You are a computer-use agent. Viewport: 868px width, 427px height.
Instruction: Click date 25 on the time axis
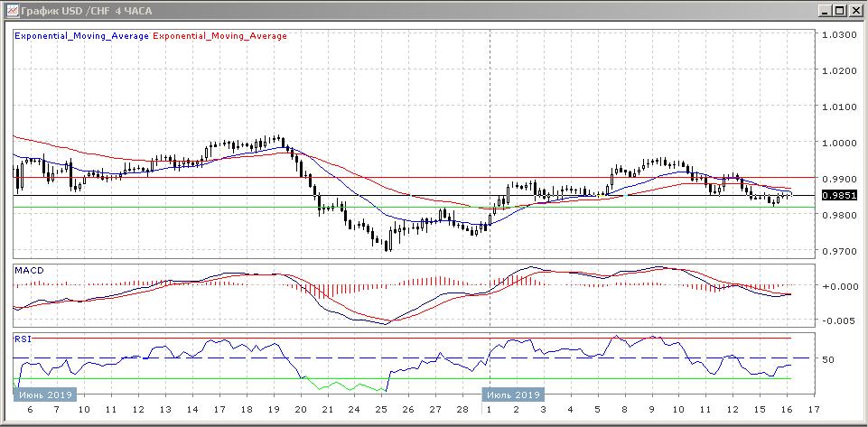[380, 410]
